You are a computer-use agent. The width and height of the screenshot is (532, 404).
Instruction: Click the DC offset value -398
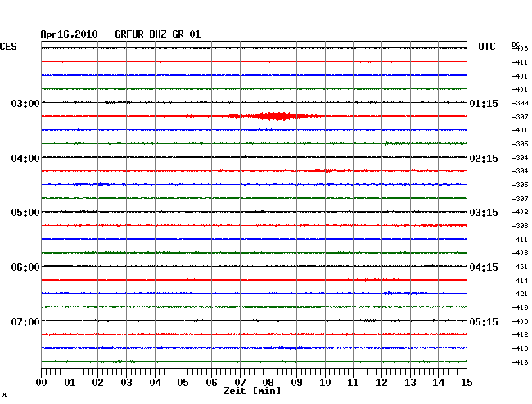pyautogui.click(x=520, y=226)
